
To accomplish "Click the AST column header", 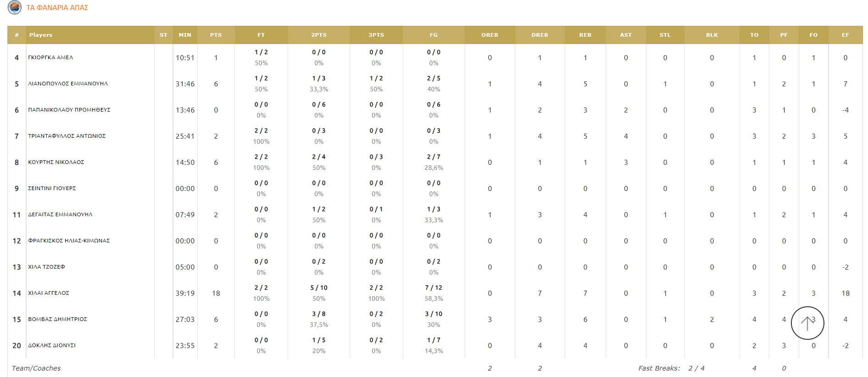I will (x=625, y=35).
